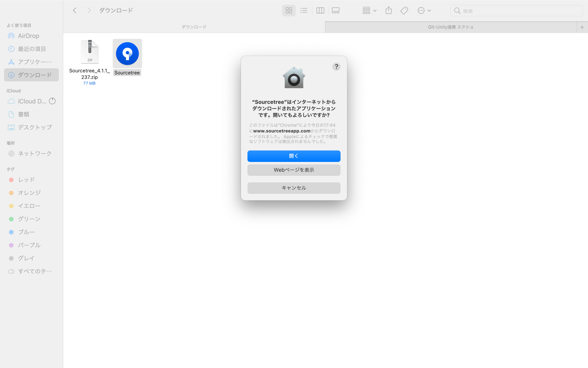This screenshot has width=588, height=368.
Task: Click the recent items clock icon
Action: pos(11,49)
